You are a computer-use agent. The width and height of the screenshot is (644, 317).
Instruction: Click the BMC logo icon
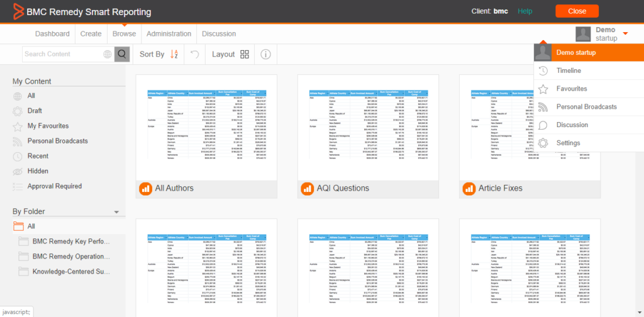pyautogui.click(x=18, y=11)
